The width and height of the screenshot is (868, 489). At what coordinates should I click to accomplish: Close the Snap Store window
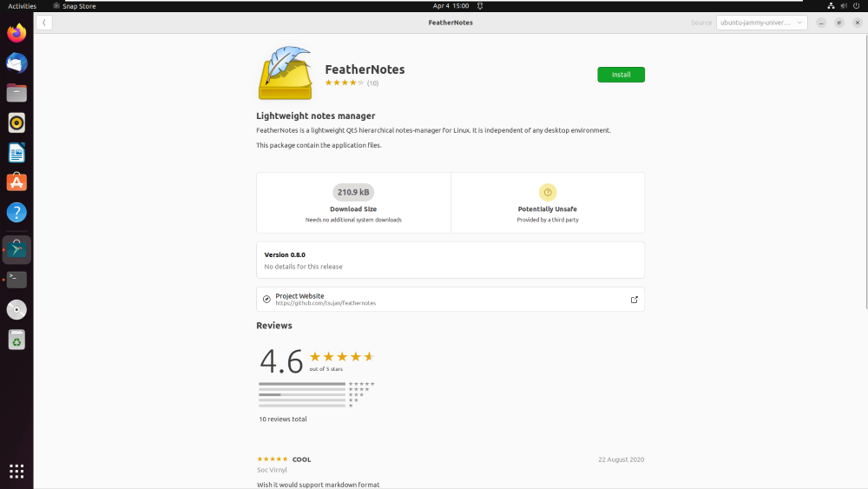[857, 23]
